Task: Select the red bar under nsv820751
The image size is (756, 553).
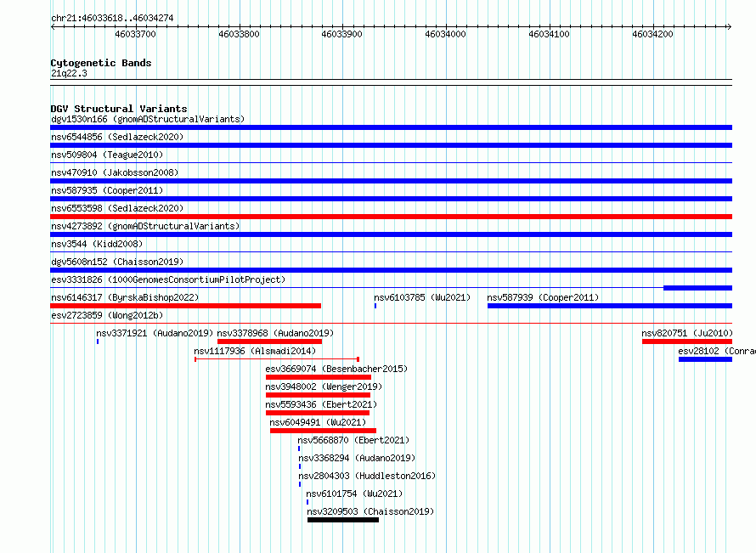Action: point(687,341)
